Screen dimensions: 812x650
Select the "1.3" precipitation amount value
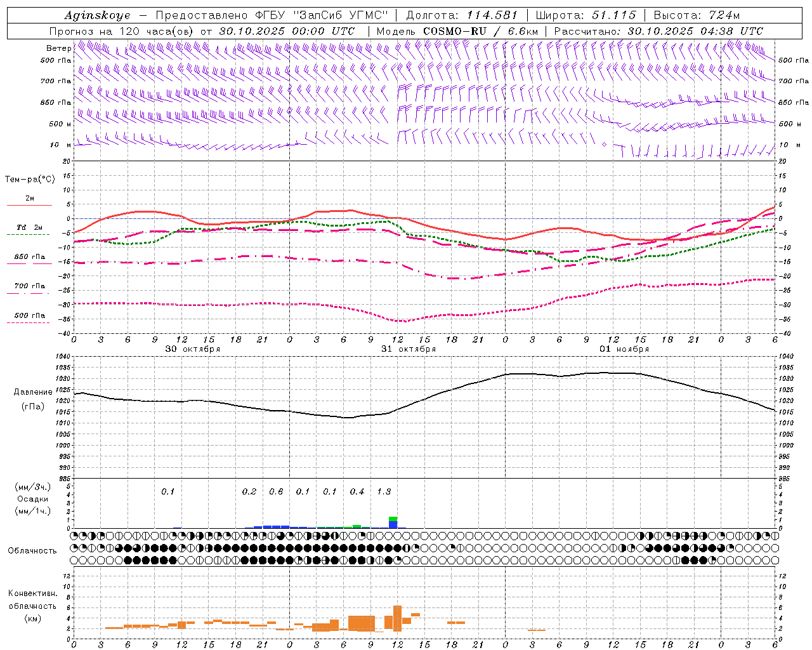coord(384,492)
